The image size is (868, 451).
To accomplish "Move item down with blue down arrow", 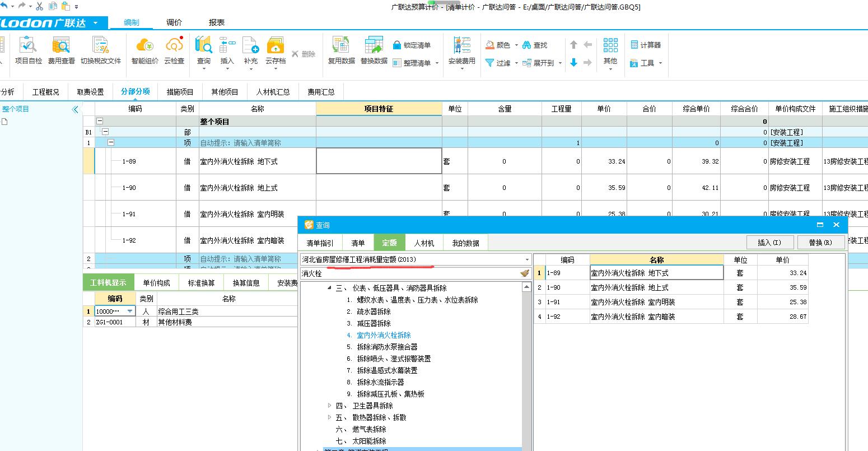I will pyautogui.click(x=573, y=63).
